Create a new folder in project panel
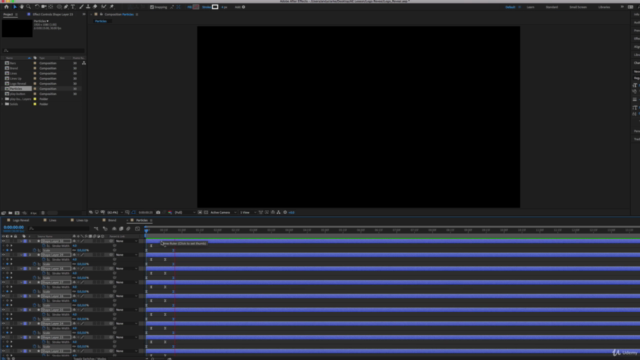 coord(10,213)
